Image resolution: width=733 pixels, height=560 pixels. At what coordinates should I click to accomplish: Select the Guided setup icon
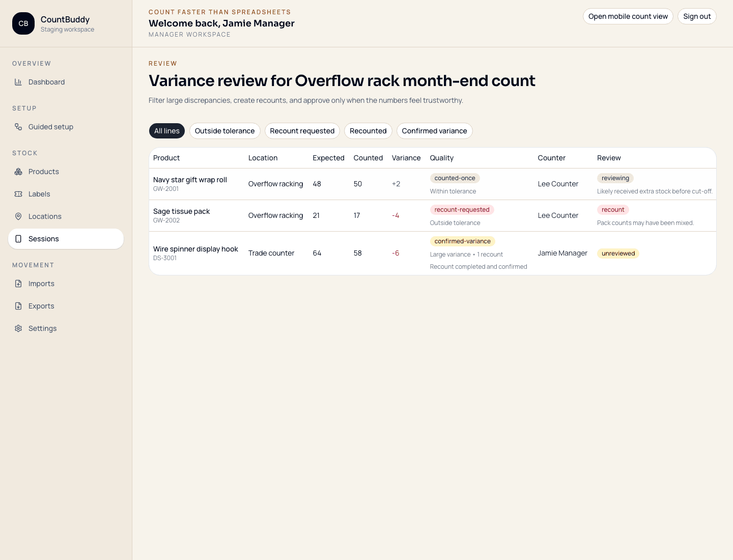point(18,127)
